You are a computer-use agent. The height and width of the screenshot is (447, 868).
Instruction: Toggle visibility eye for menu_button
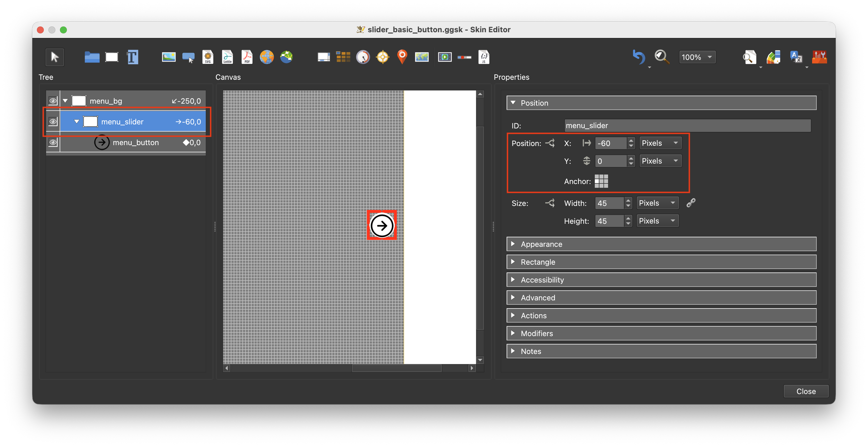click(x=53, y=143)
